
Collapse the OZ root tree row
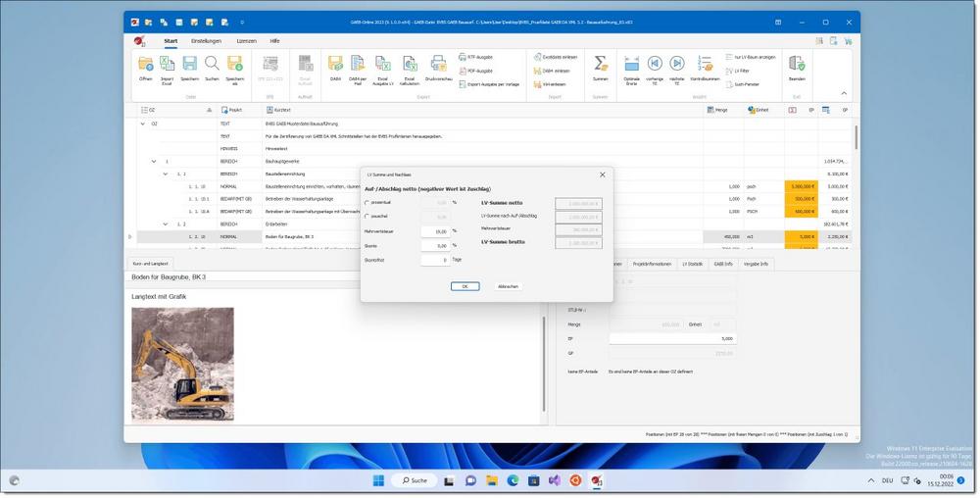point(142,124)
